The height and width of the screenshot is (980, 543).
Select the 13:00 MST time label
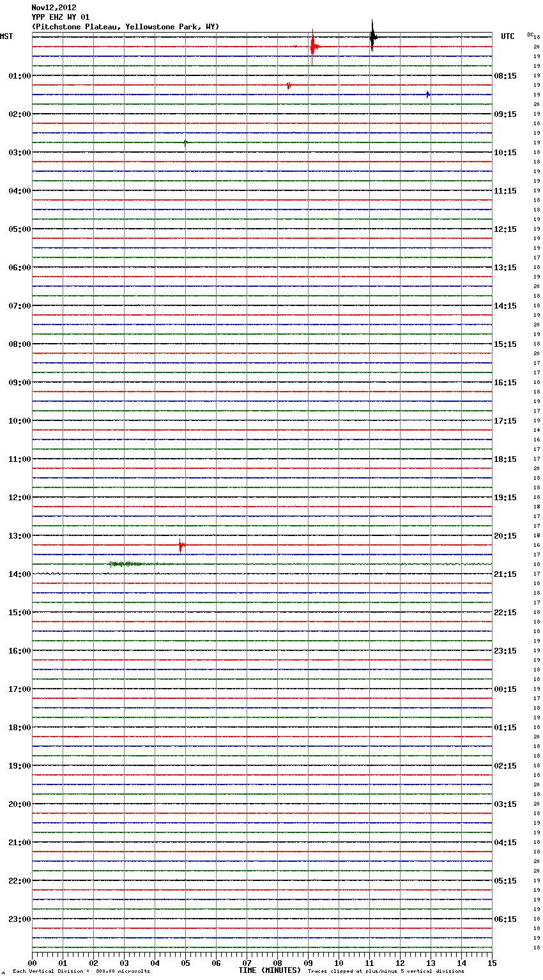pos(20,536)
